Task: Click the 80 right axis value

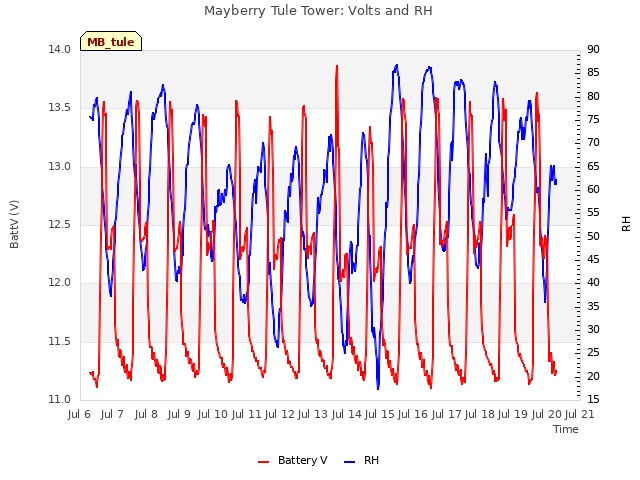Action: [593, 96]
